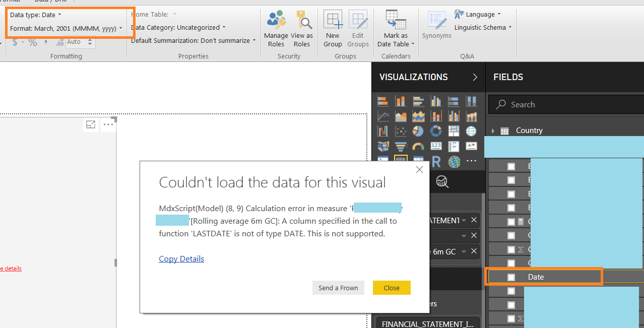The image size is (644, 328).
Task: Open More options ellipsis on visual
Action: tap(108, 124)
